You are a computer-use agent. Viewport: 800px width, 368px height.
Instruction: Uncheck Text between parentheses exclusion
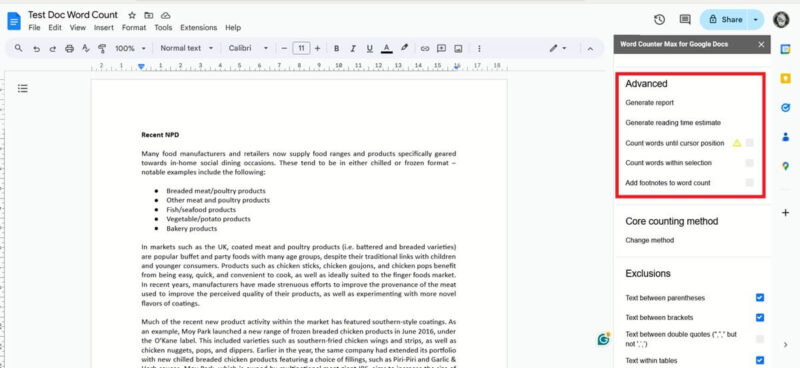coord(760,298)
